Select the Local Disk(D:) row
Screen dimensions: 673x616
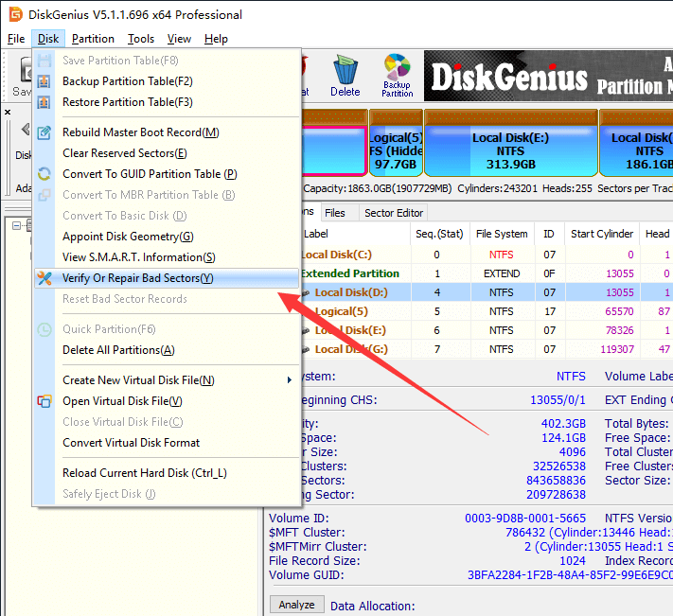[487, 292]
